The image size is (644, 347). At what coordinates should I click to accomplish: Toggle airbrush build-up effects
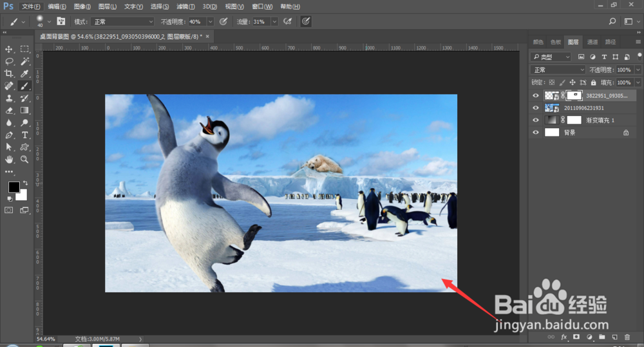pos(287,21)
